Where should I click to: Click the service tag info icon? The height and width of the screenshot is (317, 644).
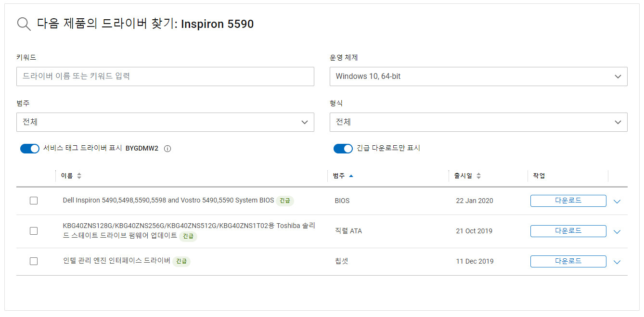coord(167,149)
